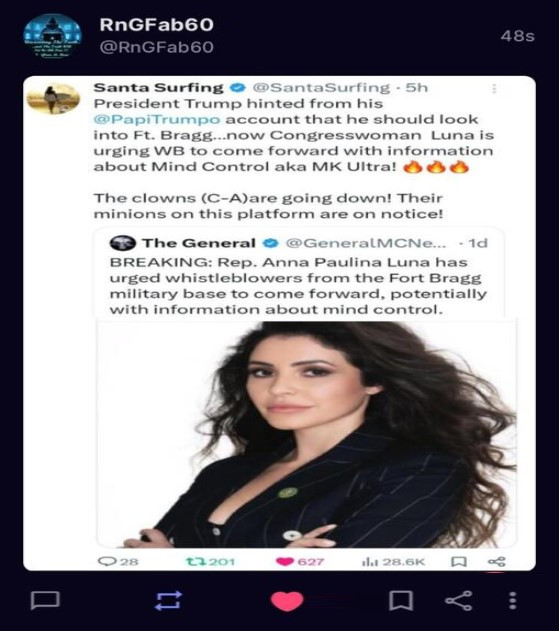Tap the bottom reply comment icon
The height and width of the screenshot is (631, 559).
(45, 601)
